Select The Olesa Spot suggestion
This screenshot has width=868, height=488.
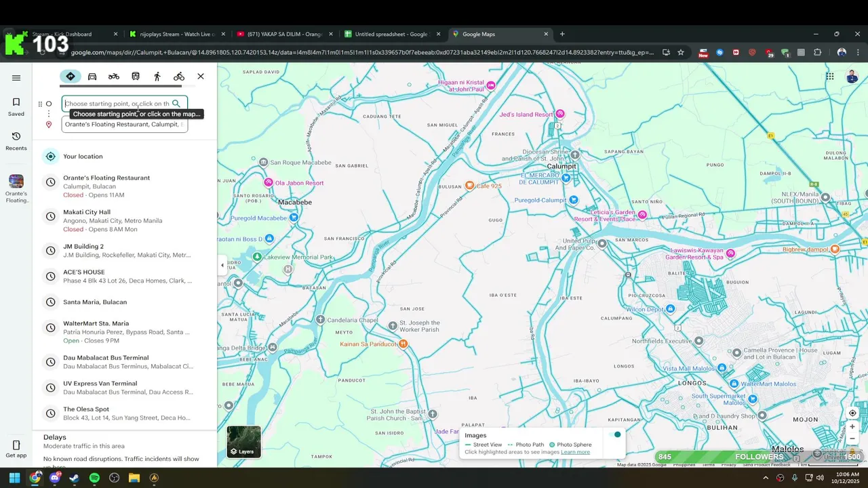(125, 413)
